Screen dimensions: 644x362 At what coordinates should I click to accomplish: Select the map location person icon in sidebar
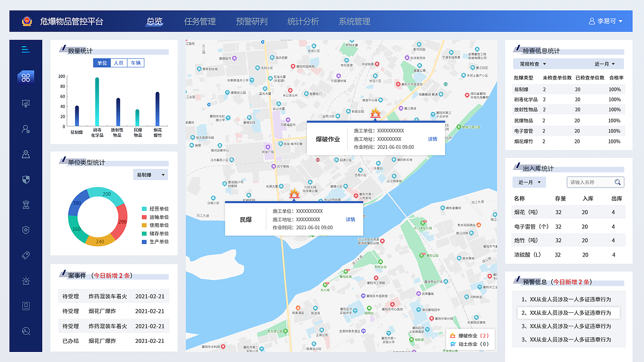(x=26, y=154)
